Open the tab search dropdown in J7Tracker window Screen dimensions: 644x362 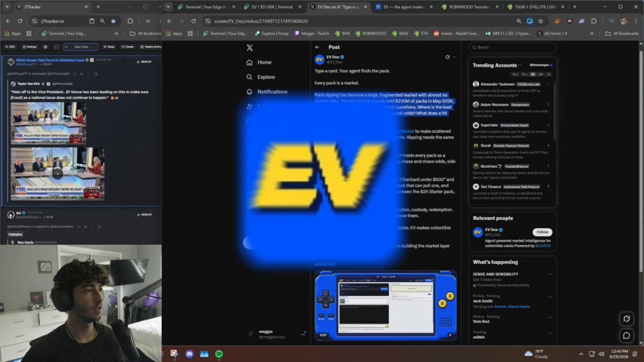pos(6,7)
